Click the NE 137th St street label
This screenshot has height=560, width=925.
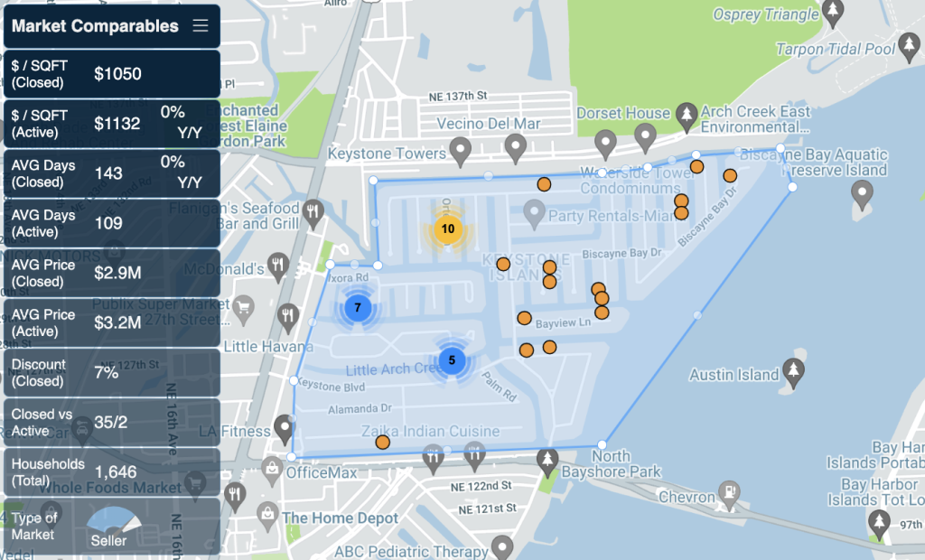pos(458,96)
